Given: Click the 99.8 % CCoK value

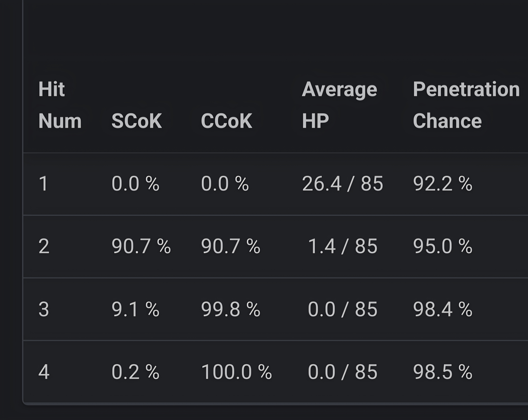Looking at the screenshot, I should (x=230, y=309).
